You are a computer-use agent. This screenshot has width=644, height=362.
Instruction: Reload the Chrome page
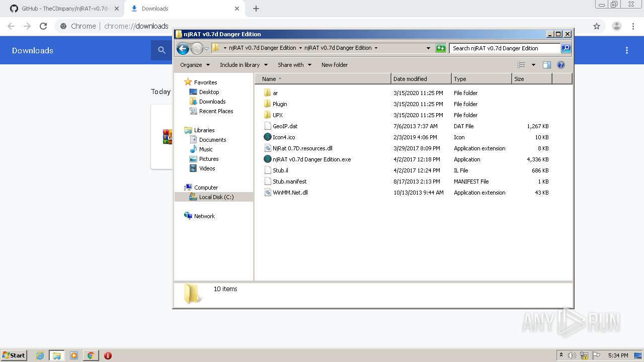(43, 26)
